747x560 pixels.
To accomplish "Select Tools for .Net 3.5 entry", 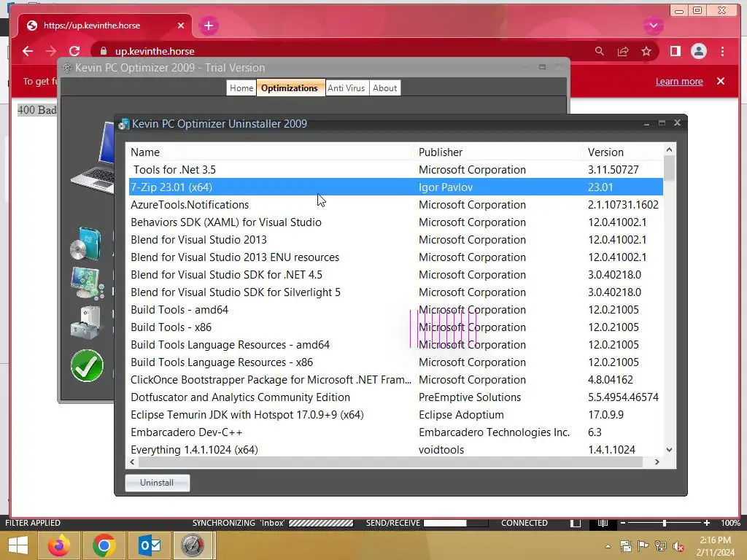I will coord(396,169).
